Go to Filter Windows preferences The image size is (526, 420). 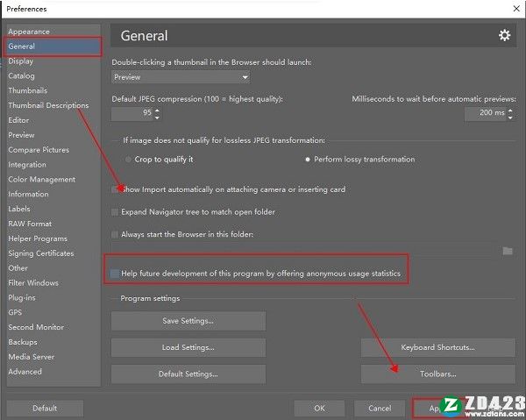tap(33, 283)
